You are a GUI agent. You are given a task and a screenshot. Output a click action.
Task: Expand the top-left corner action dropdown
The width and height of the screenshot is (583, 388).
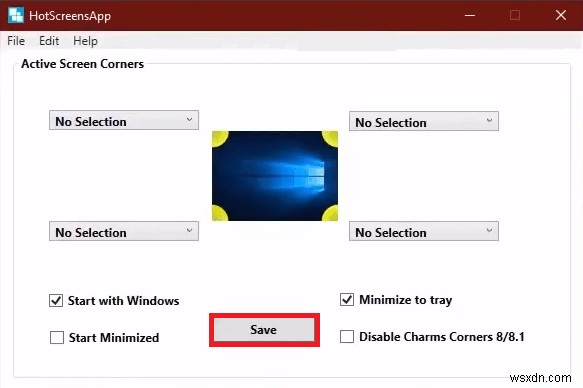pyautogui.click(x=124, y=120)
